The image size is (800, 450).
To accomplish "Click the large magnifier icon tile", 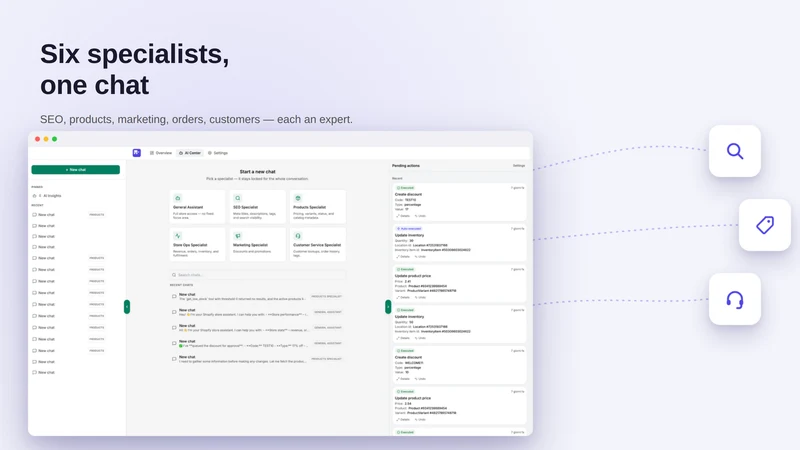I will [735, 151].
